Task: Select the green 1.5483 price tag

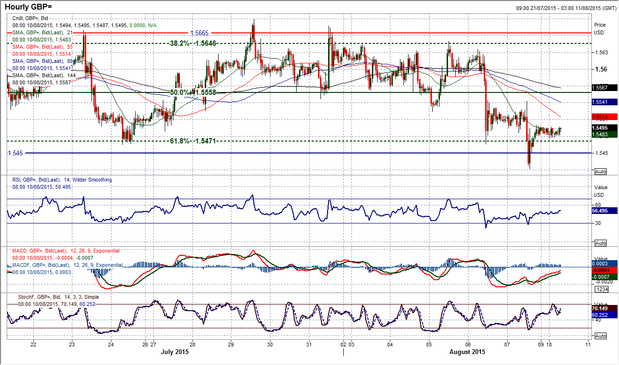Action: pyautogui.click(x=604, y=135)
